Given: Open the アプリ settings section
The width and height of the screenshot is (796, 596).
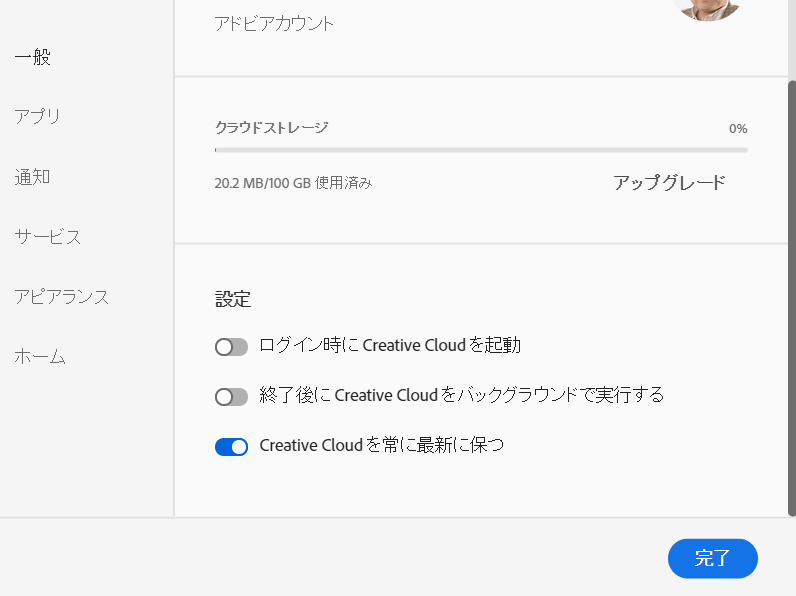Looking at the screenshot, I should click(38, 117).
